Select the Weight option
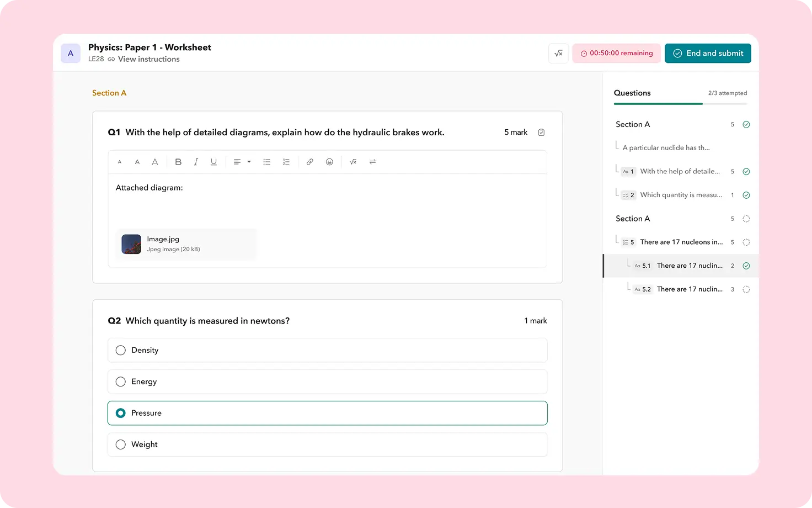Viewport: 812px width, 508px height. point(328,444)
